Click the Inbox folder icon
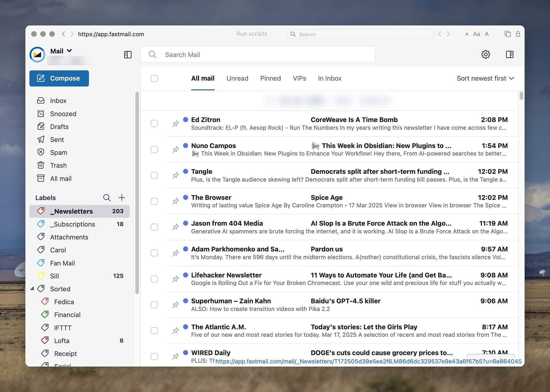This screenshot has height=392, width=550. point(41,101)
